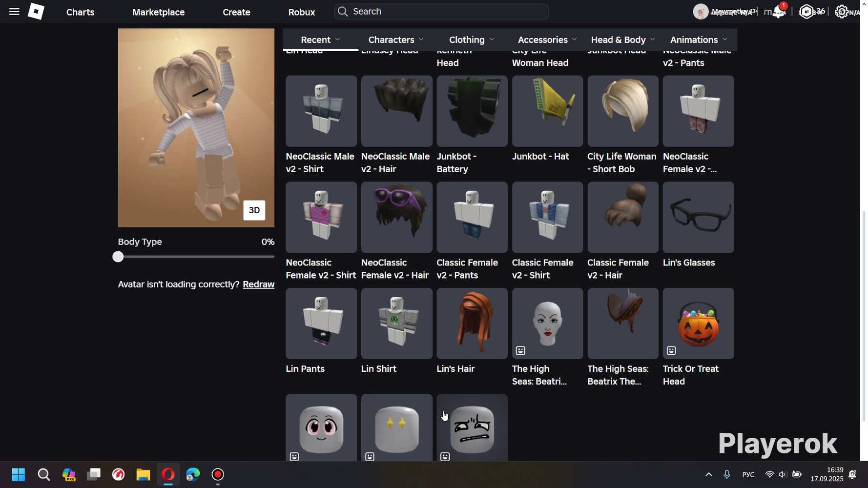The image size is (868, 488).
Task: Pick the Classic Female v2 - Hair thumbnail
Action: (623, 218)
